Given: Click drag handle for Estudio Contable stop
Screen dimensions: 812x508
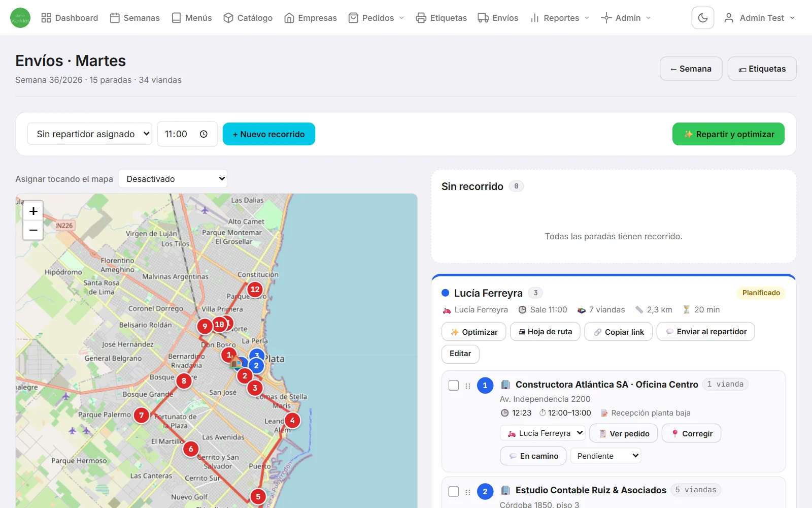Looking at the screenshot, I should click(x=468, y=491).
